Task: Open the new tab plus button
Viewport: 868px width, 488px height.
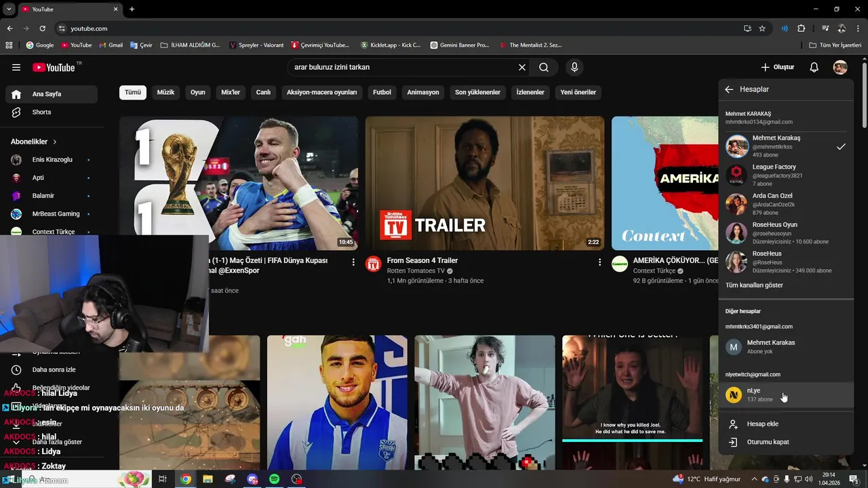Action: 132,9
